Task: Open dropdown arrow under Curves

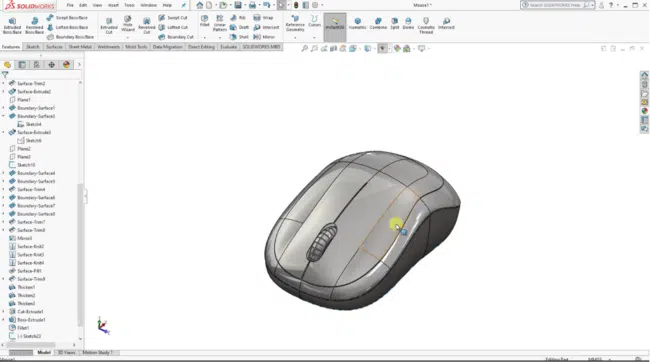Action: [x=315, y=37]
